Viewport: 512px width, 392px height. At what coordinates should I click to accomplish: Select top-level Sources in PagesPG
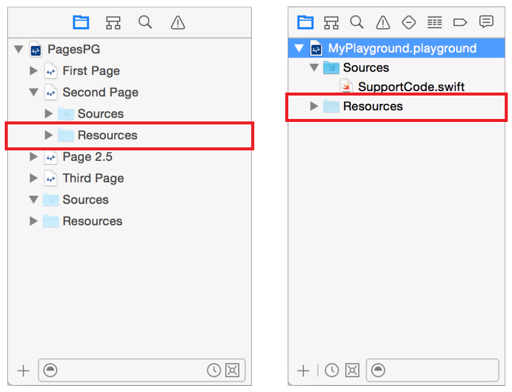85,200
